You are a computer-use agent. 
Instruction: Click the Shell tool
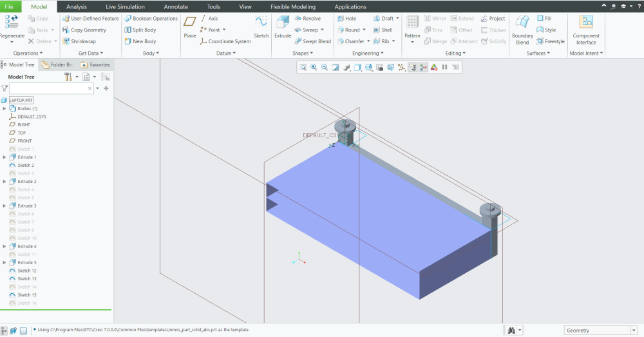click(383, 30)
